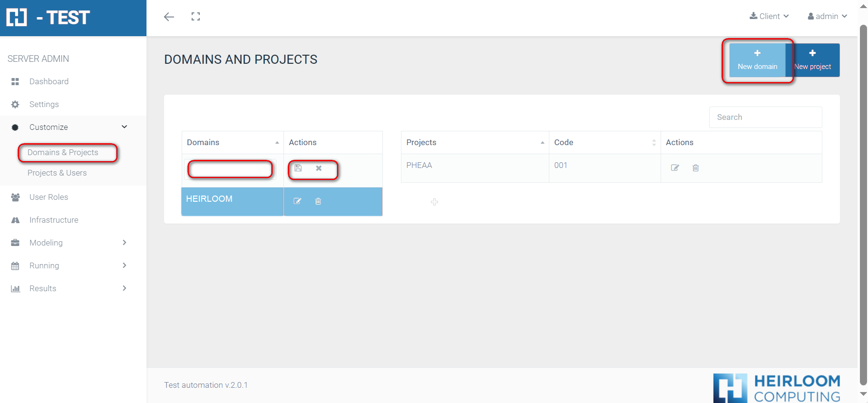The height and width of the screenshot is (403, 868).
Task: Go to User Roles
Action: [49, 197]
